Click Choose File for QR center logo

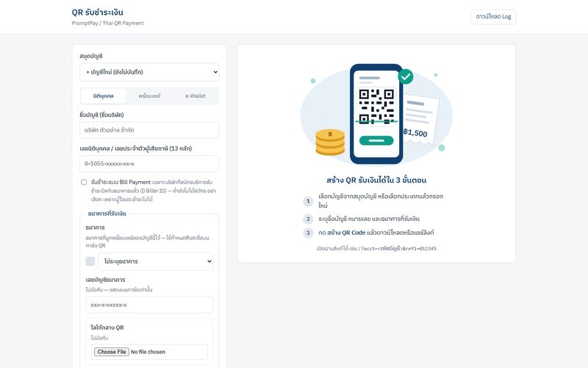coord(112,352)
